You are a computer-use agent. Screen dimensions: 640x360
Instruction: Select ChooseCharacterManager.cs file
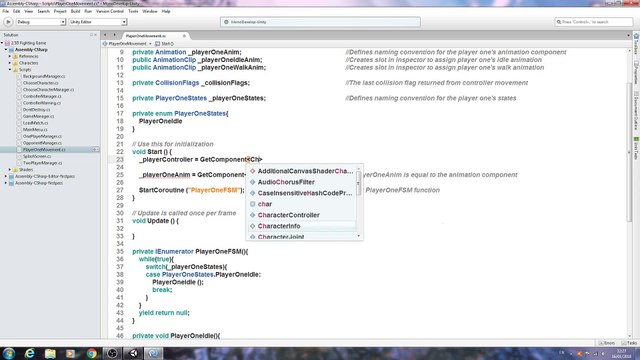tap(48, 89)
